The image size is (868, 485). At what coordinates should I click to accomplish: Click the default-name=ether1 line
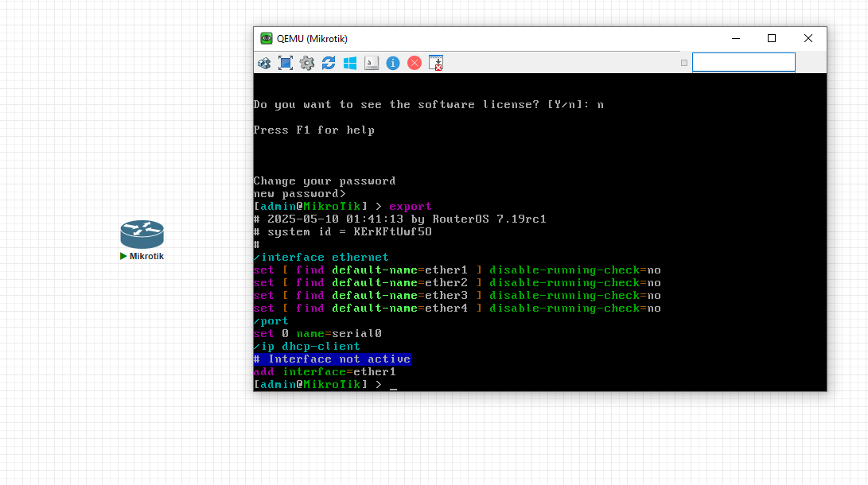457,270
